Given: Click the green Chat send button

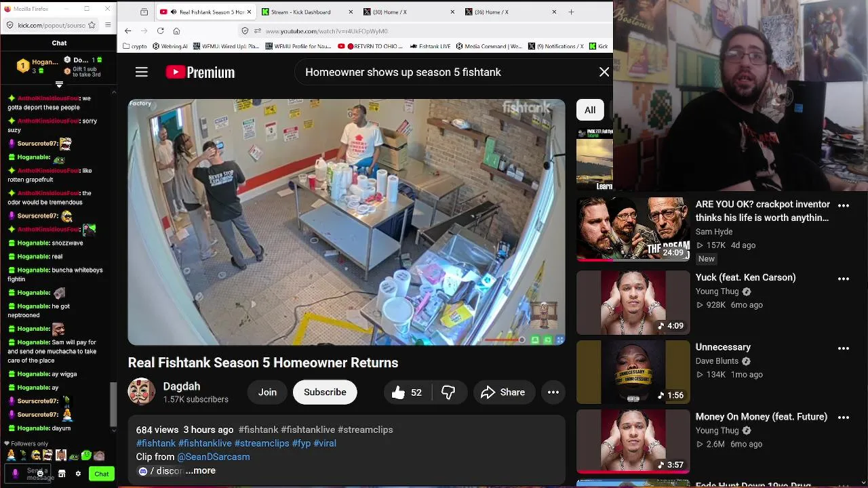Looking at the screenshot, I should (x=102, y=474).
